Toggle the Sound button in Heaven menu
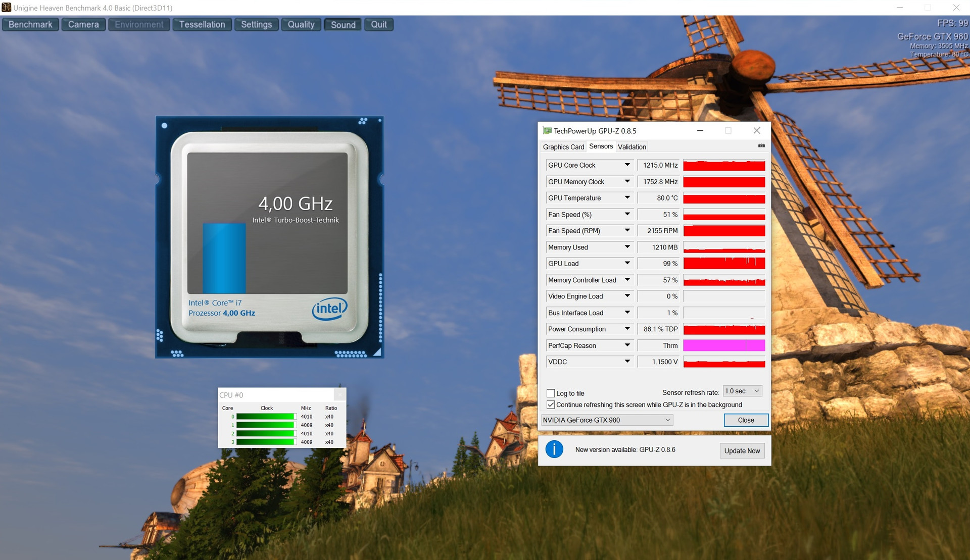The image size is (970, 560). point(343,24)
